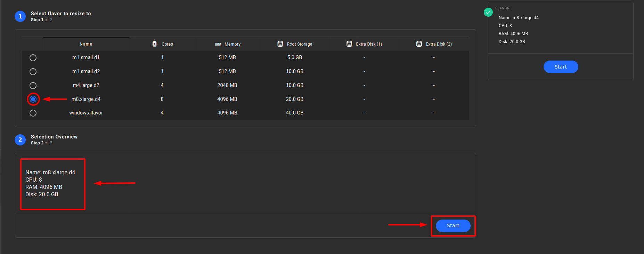Click the Cores CPU chip icon
Image resolution: width=644 pixels, height=254 pixels.
point(155,44)
